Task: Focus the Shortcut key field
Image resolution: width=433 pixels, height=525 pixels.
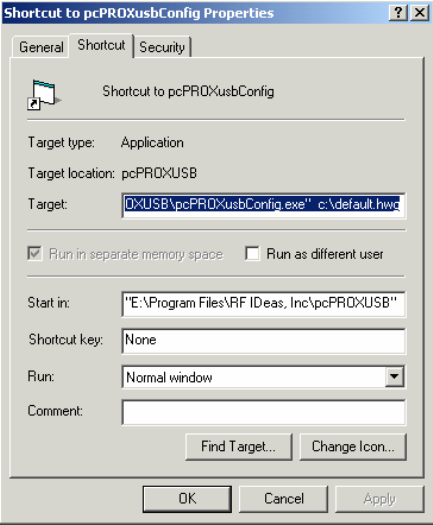Action: (x=264, y=341)
